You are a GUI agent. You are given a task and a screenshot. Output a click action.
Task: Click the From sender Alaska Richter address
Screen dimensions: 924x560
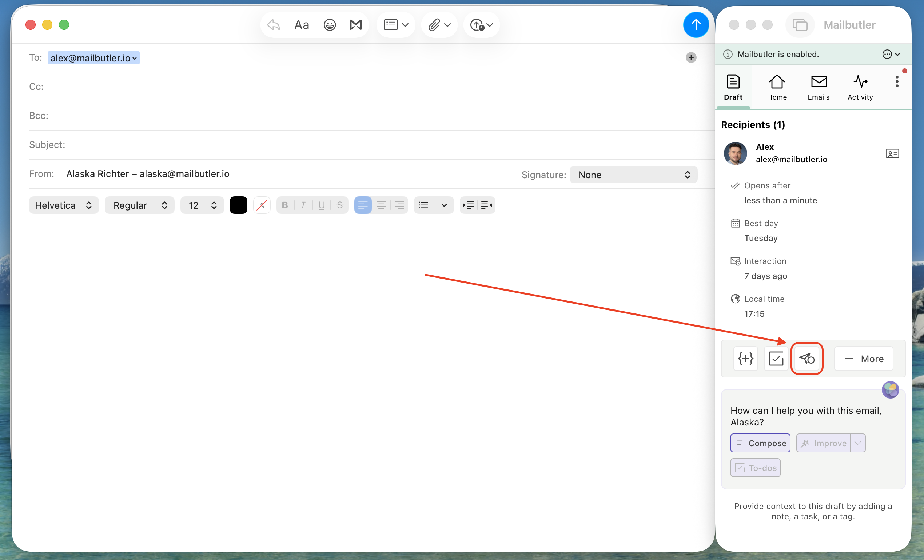tap(148, 174)
